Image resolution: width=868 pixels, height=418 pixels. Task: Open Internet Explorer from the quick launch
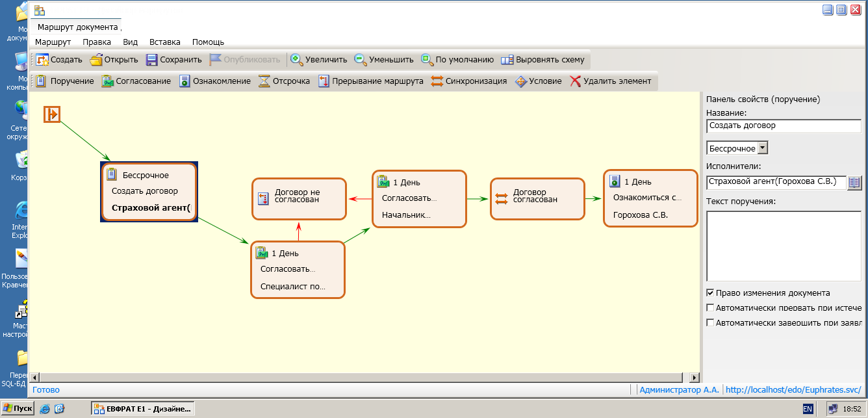tap(45, 408)
